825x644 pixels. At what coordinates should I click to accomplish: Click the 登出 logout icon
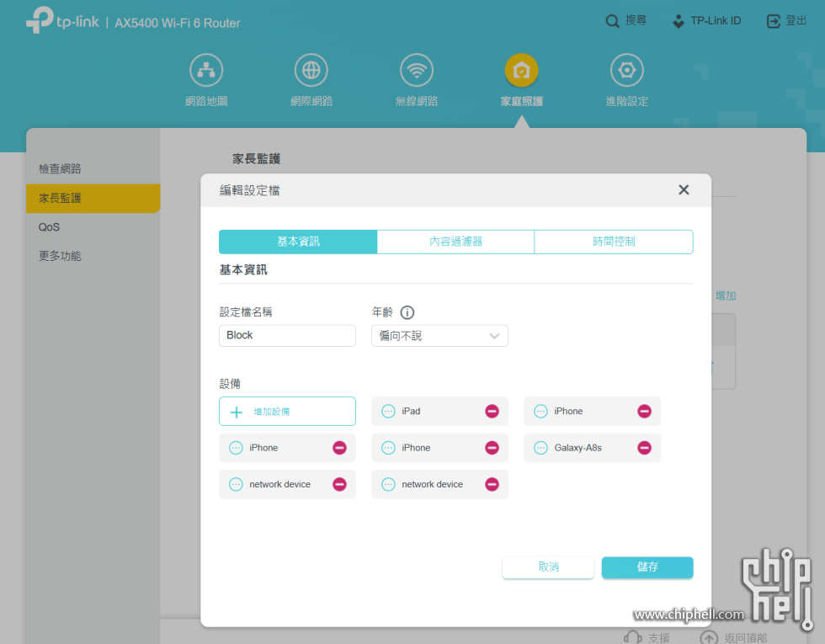(773, 21)
